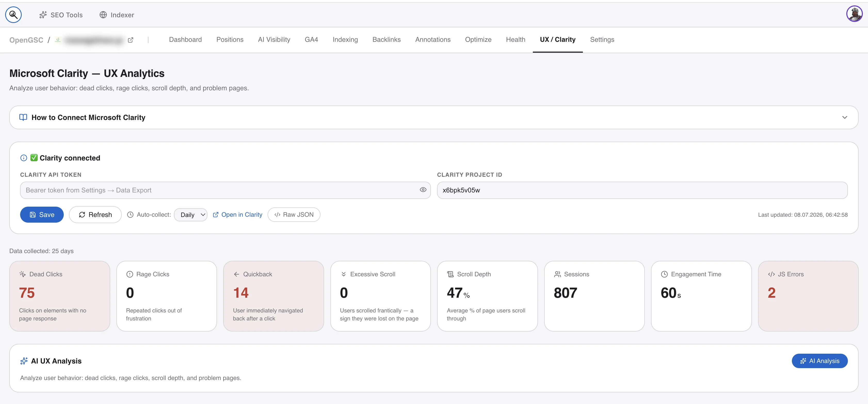
Task: Open SEO Tools menu
Action: coord(61,15)
